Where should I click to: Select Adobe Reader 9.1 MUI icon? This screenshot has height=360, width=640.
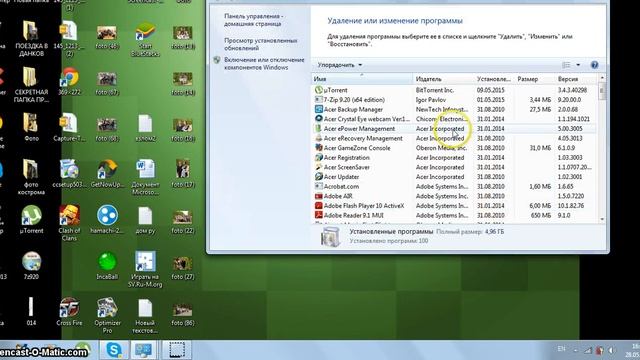coord(319,215)
